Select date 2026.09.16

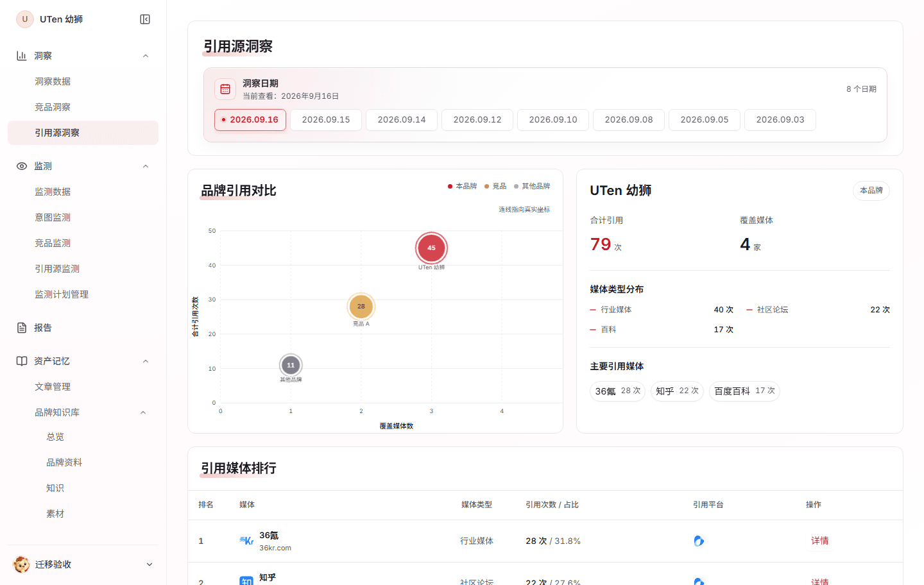[x=250, y=120]
